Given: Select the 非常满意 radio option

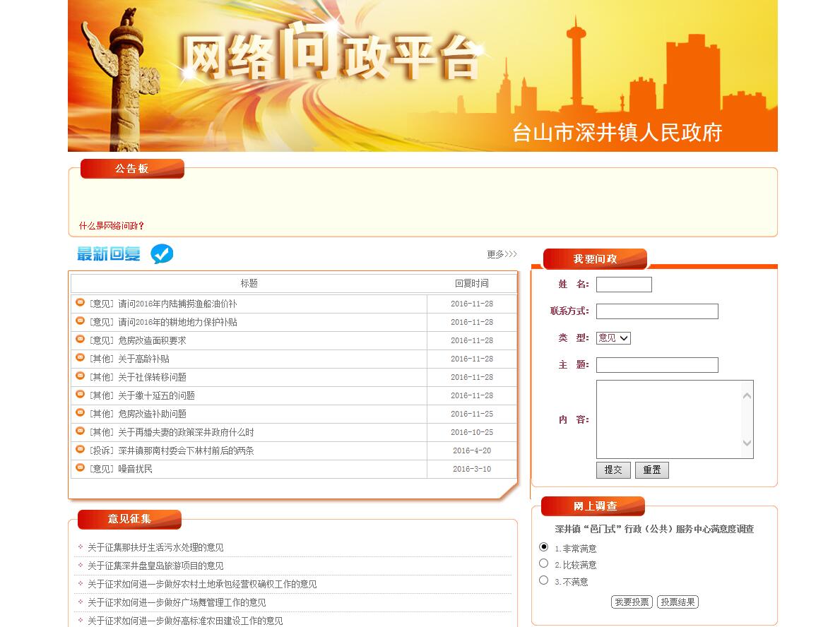Looking at the screenshot, I should 543,547.
